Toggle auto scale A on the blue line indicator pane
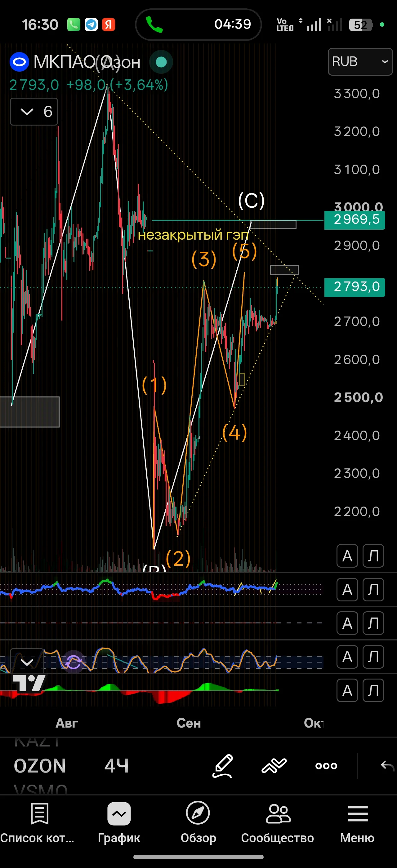The height and width of the screenshot is (868, 397). pos(347,590)
